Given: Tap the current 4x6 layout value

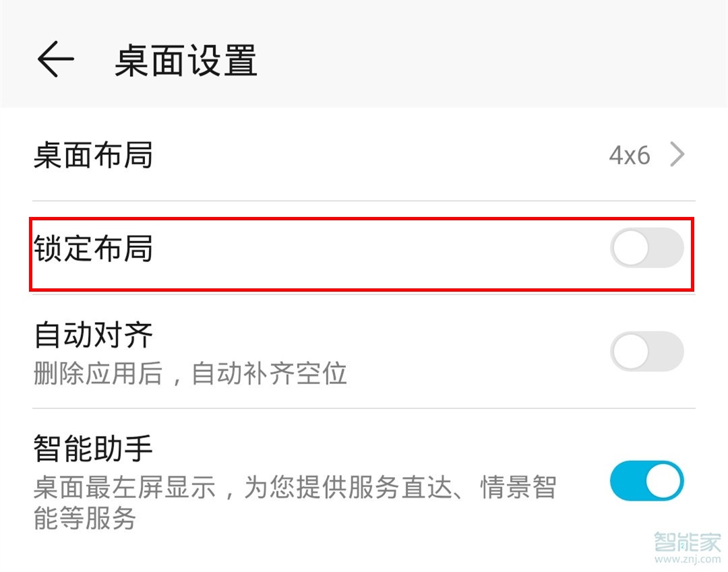Looking at the screenshot, I should click(x=628, y=155).
